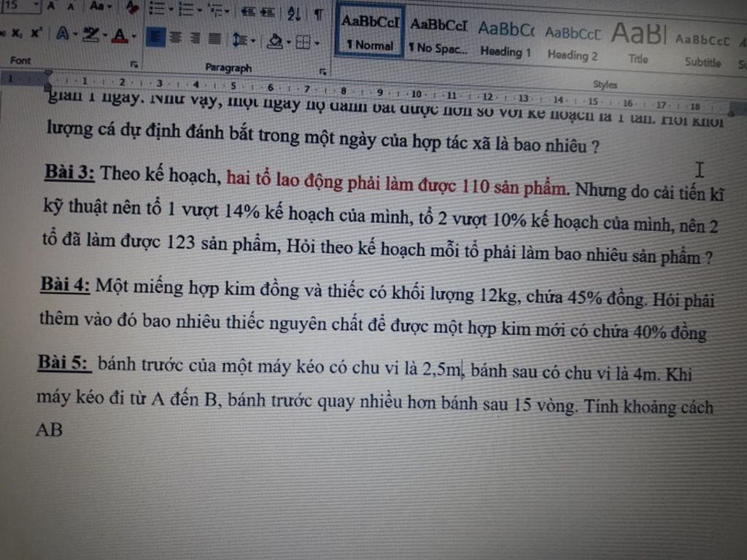The width and height of the screenshot is (747, 560).
Task: Click the Grow Font button
Action: pos(51,6)
